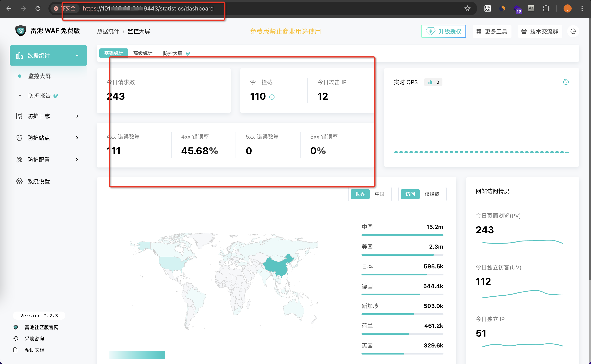The width and height of the screenshot is (591, 364).
Task: Click the logout icon in header
Action: tap(573, 31)
